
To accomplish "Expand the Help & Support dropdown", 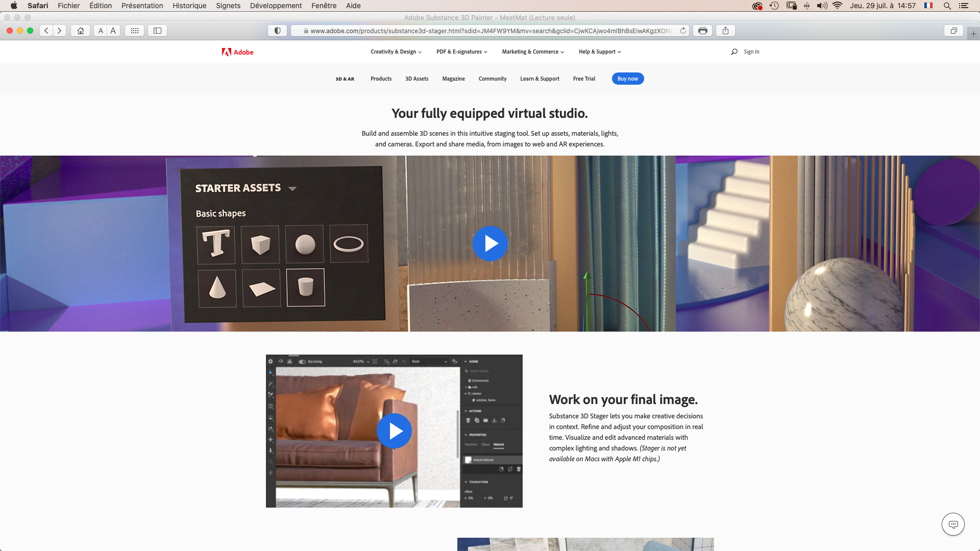I will 600,52.
